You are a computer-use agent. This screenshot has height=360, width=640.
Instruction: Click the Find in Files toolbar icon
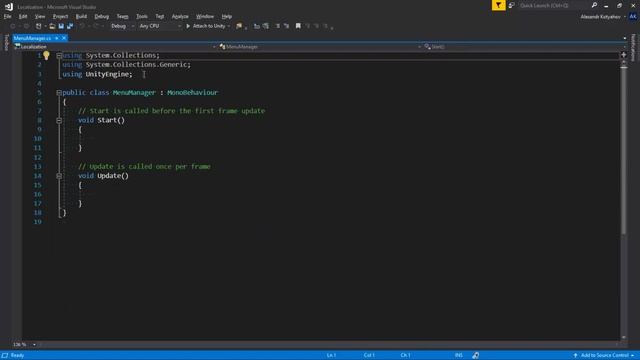[x=239, y=26]
